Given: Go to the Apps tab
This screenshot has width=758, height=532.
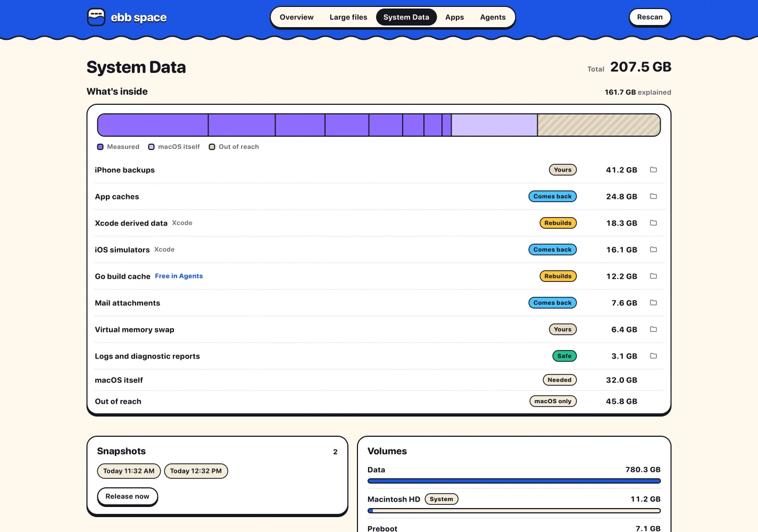Looking at the screenshot, I should click(455, 17).
